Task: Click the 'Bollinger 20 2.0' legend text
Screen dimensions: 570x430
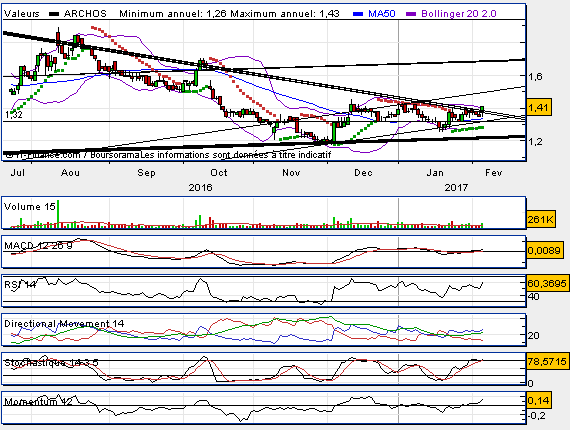Action: 459,14
